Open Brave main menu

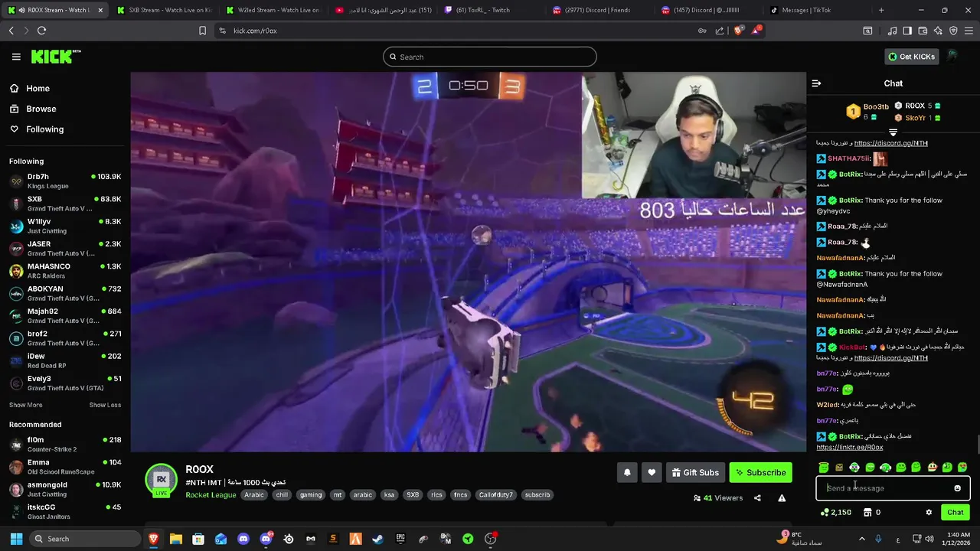(969, 31)
